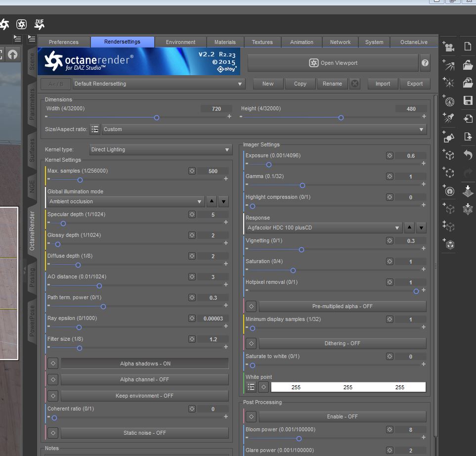
Task: Click the Ray epsilon reset diamond icon
Action: pyautogui.click(x=192, y=318)
